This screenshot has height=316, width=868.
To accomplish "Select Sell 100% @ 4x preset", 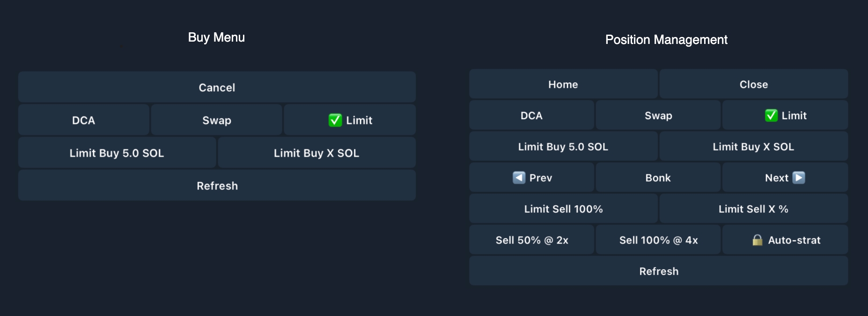I will click(658, 240).
